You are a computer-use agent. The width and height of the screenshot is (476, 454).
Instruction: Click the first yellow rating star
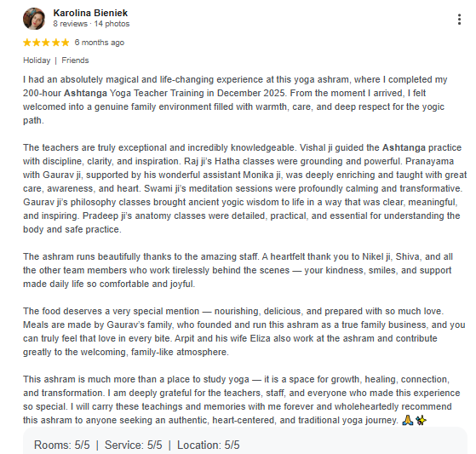(27, 43)
